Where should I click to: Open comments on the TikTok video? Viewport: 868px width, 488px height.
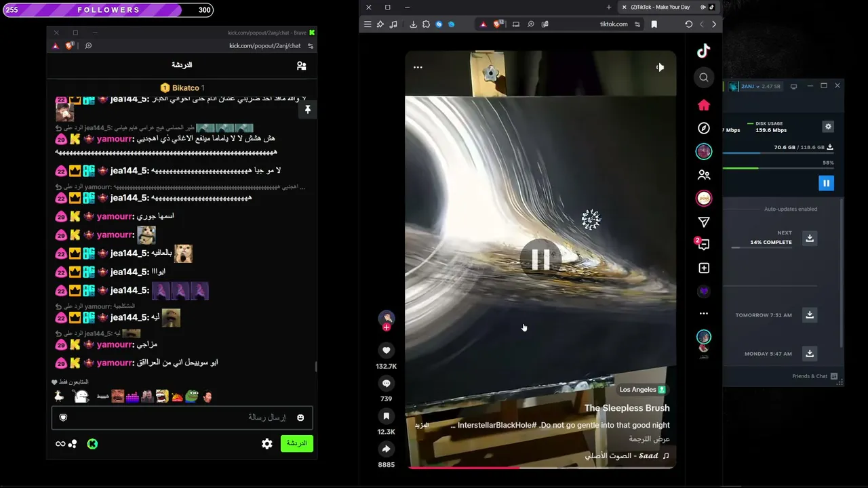coord(387,384)
